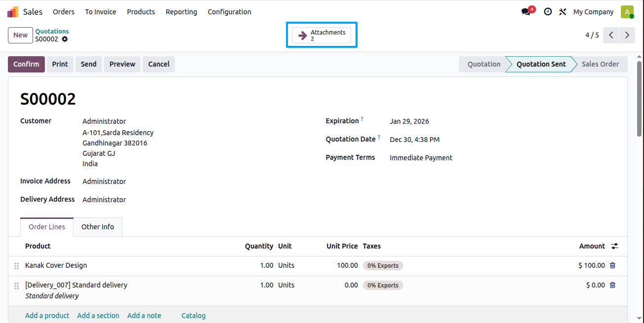This screenshot has height=323, width=644.
Task: Click the 0% Exports tag on Kanak row
Action: pyautogui.click(x=383, y=265)
